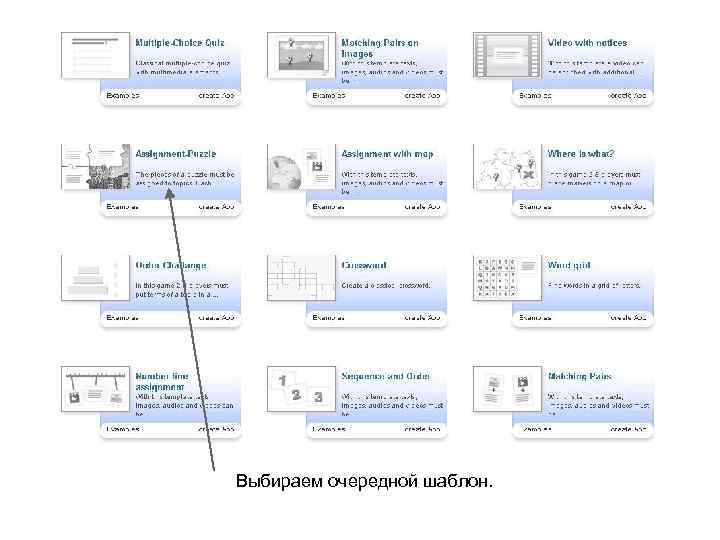Open the Sequence and Order title
Image resolution: width=720 pixels, height=540 pixels.
point(386,376)
